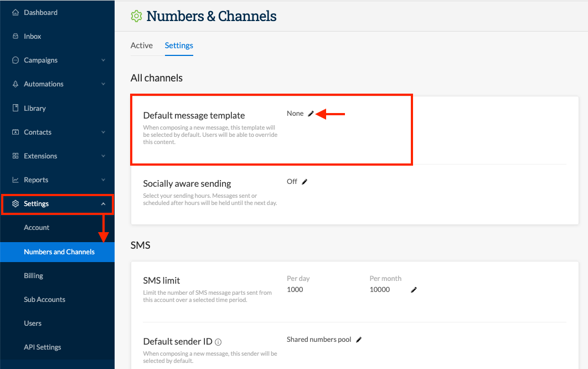Click the Automations bell icon

pyautogui.click(x=16, y=84)
